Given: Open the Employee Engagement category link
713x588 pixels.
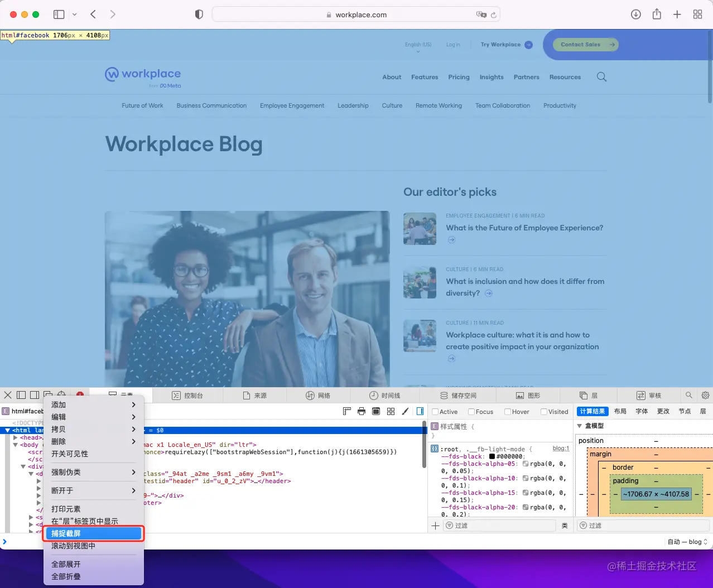Looking at the screenshot, I should click(292, 105).
